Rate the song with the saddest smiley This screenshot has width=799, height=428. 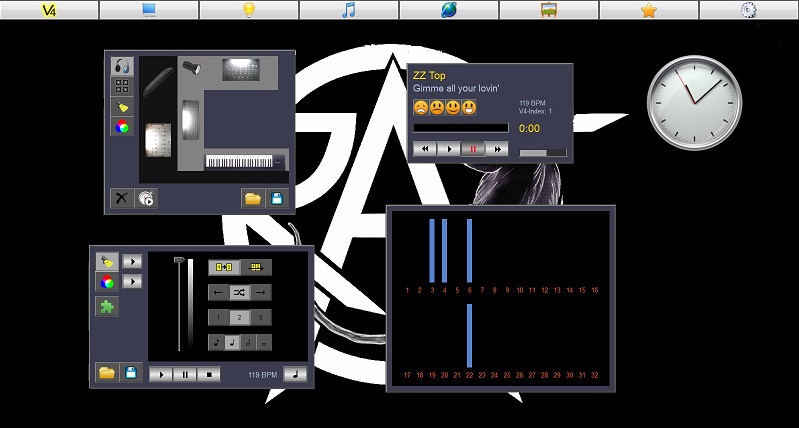tap(422, 107)
